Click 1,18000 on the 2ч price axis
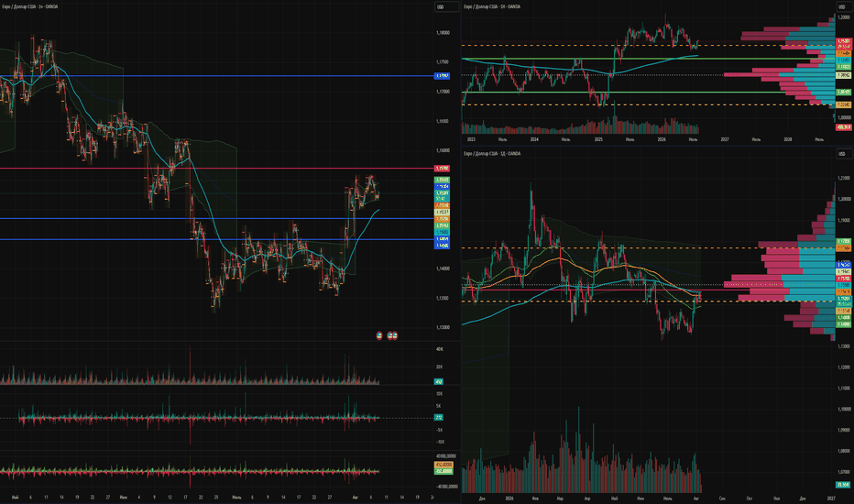The width and height of the screenshot is (854, 504). (443, 33)
